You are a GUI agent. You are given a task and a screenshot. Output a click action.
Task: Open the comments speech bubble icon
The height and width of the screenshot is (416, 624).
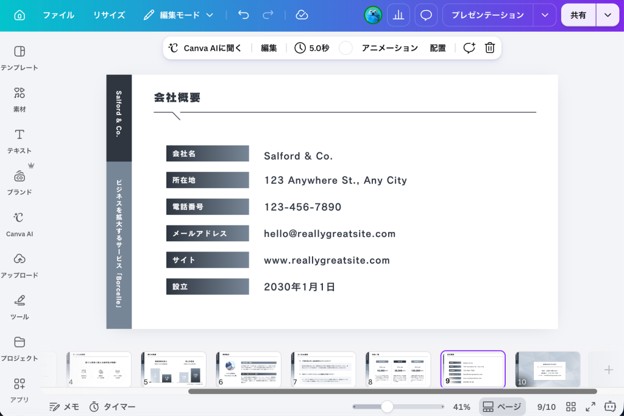pos(426,15)
